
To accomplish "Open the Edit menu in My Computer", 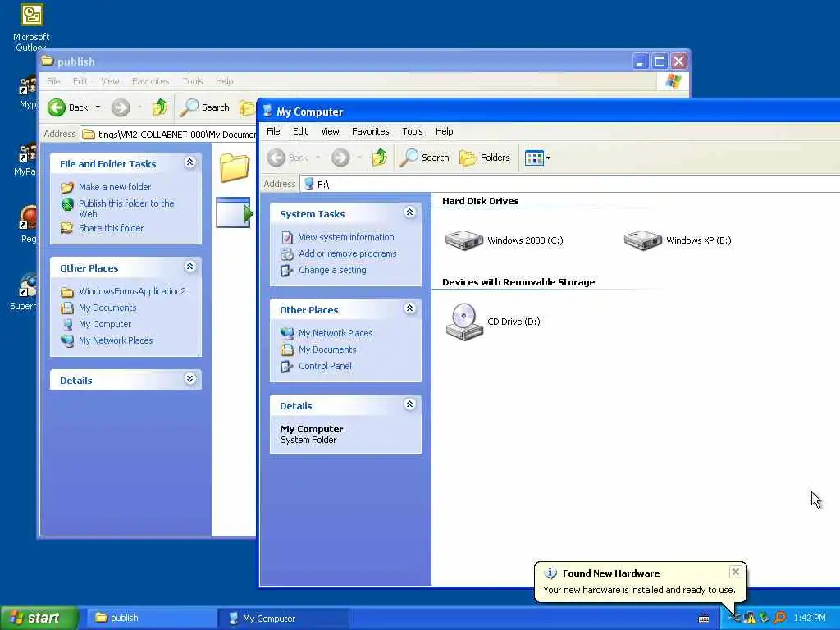I will (x=300, y=131).
